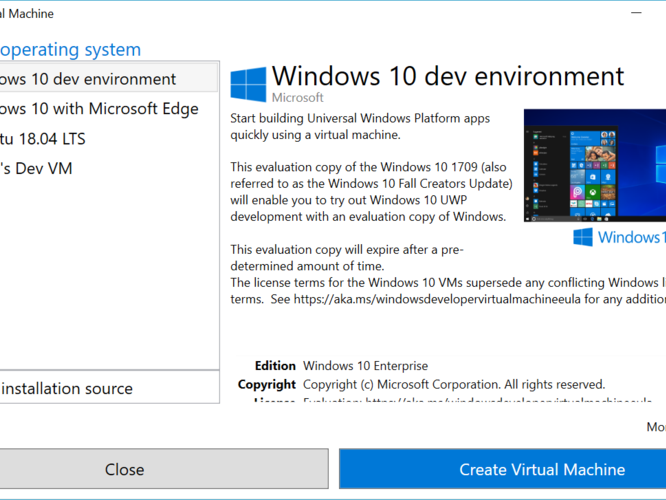Click the Microsoft Corporation copyright text
Image resolution: width=666 pixels, height=500 pixels.
coord(454,384)
